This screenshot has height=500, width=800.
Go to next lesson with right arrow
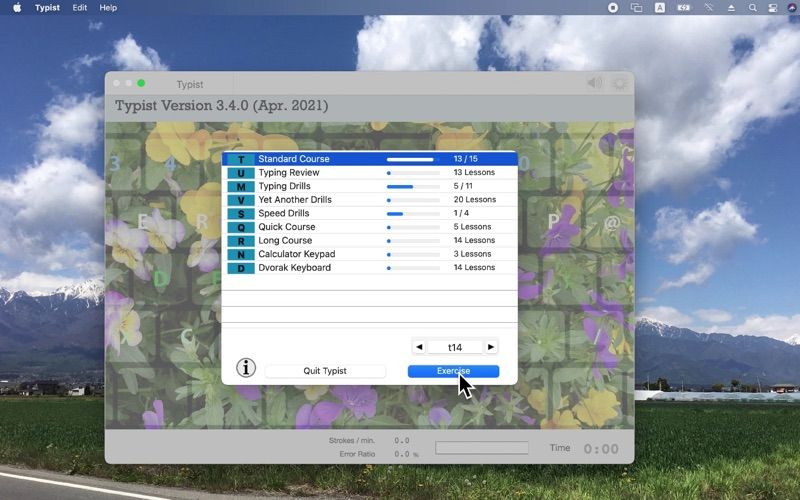pos(491,347)
